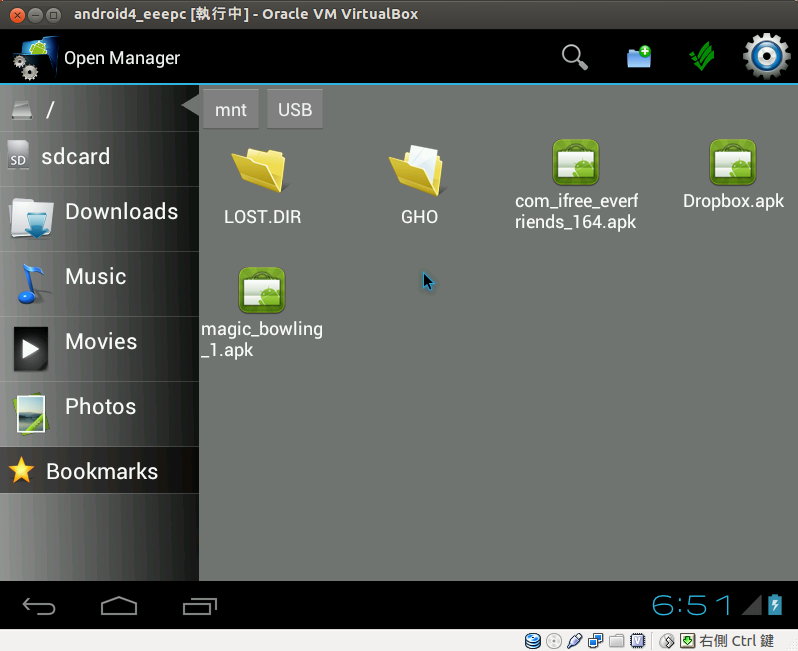Image resolution: width=798 pixels, height=651 pixels.
Task: Click the VirtualBox USB devices icon
Action: tap(575, 641)
